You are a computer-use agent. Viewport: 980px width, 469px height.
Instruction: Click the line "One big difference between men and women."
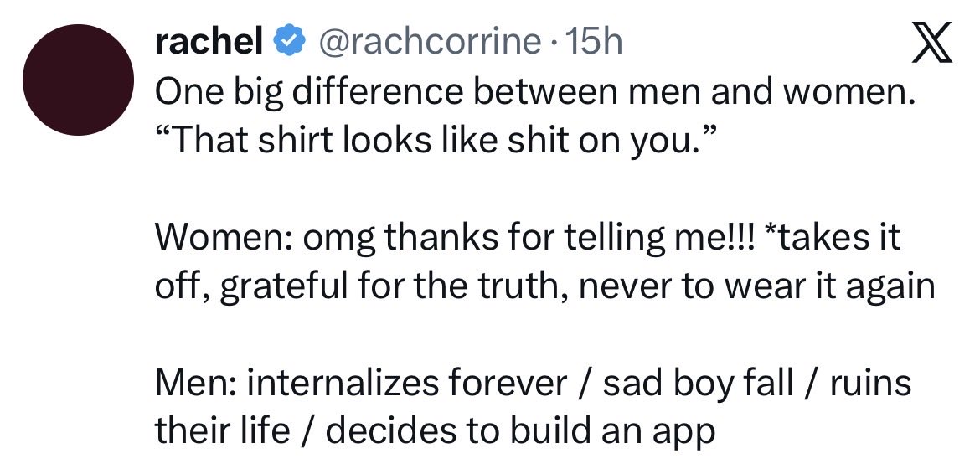[535, 93]
